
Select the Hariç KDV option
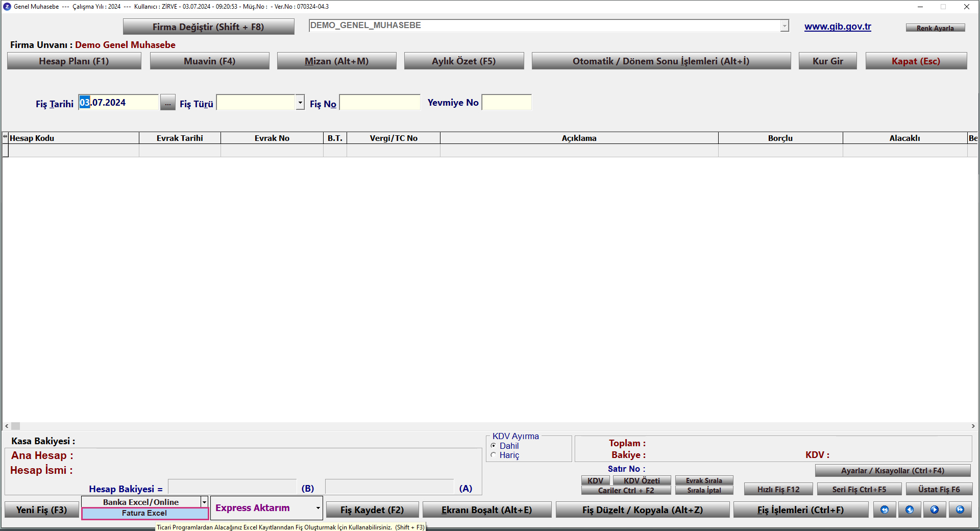pyautogui.click(x=494, y=455)
